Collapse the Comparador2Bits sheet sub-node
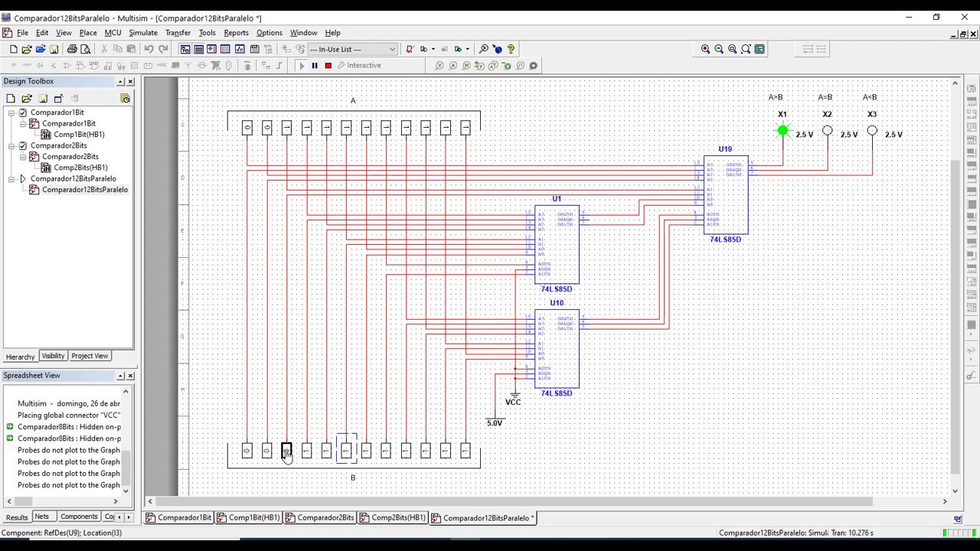980x551 pixels. (23, 156)
